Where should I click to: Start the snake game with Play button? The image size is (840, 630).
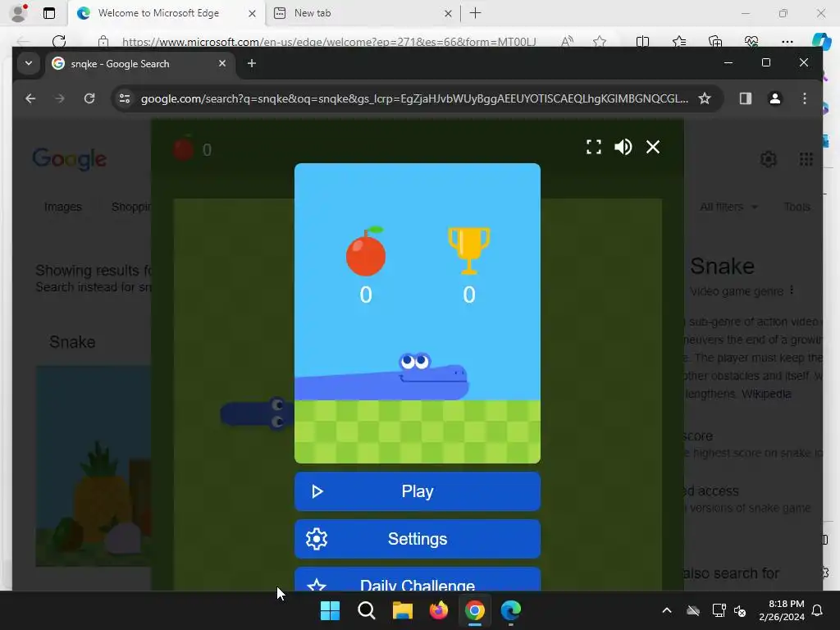[x=418, y=491]
